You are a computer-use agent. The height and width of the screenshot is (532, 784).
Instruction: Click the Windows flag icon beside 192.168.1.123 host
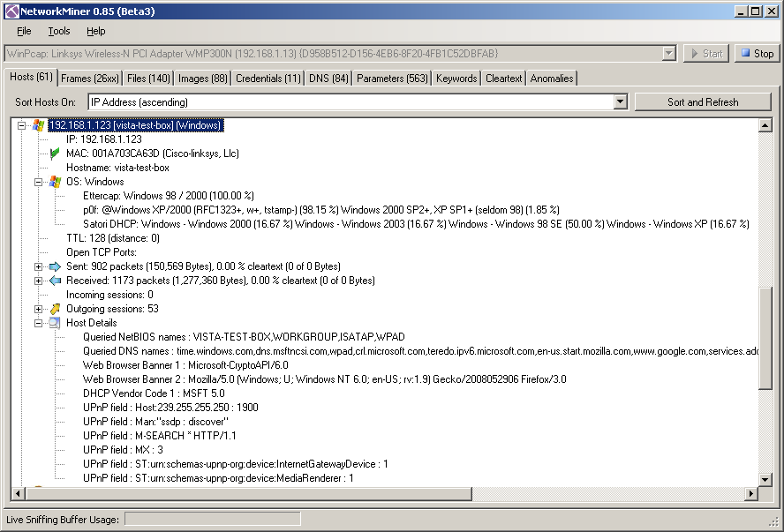(x=39, y=125)
